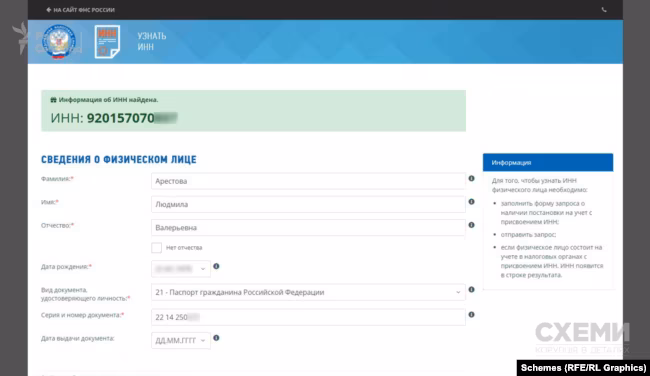The image size is (650, 376).
Task: Click the отправить запрос bullet text
Action: 528,235
